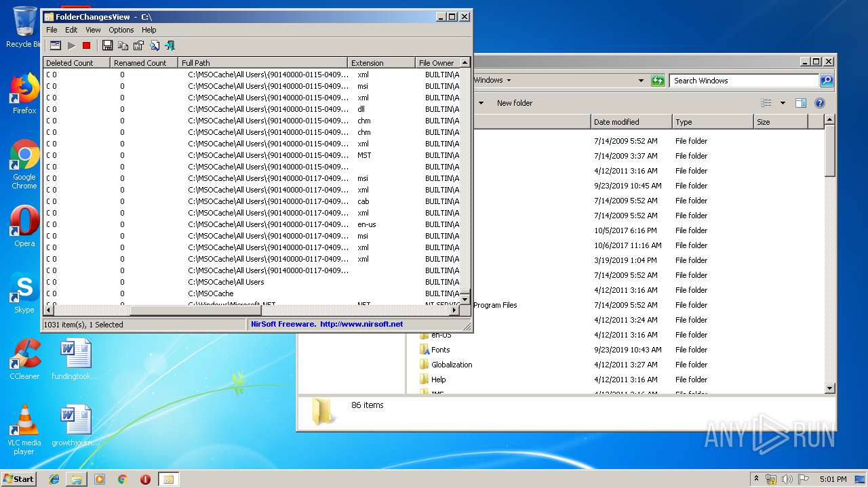The height and width of the screenshot is (488, 868).
Task: Open the fundingtook Word document on the desktop
Action: pos(75,359)
